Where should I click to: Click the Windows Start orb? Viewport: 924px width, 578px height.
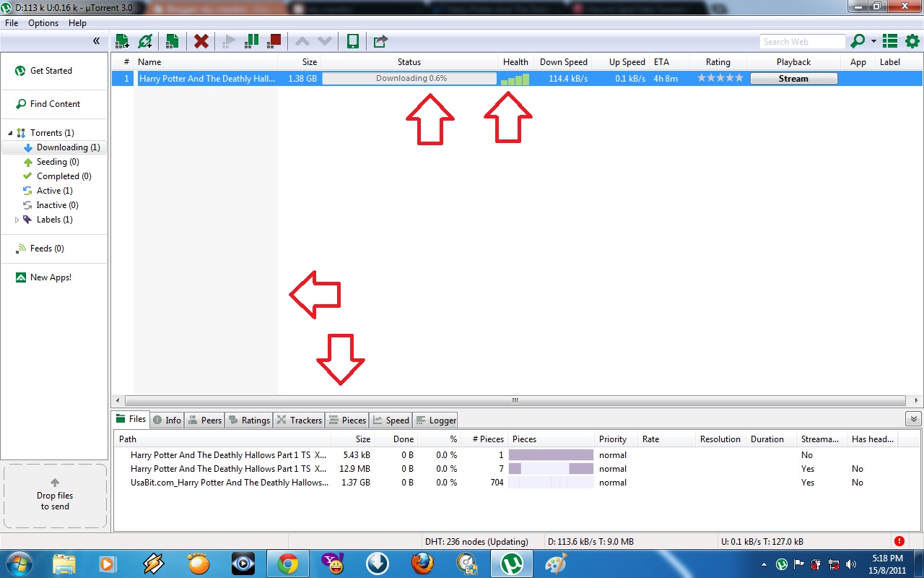tap(18, 563)
